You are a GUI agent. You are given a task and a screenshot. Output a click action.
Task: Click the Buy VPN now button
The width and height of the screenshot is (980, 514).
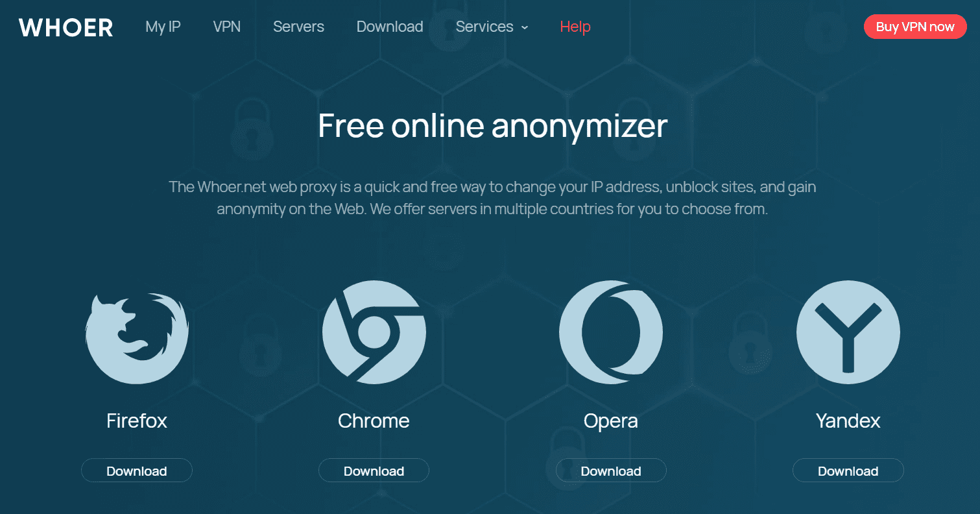[x=915, y=27]
